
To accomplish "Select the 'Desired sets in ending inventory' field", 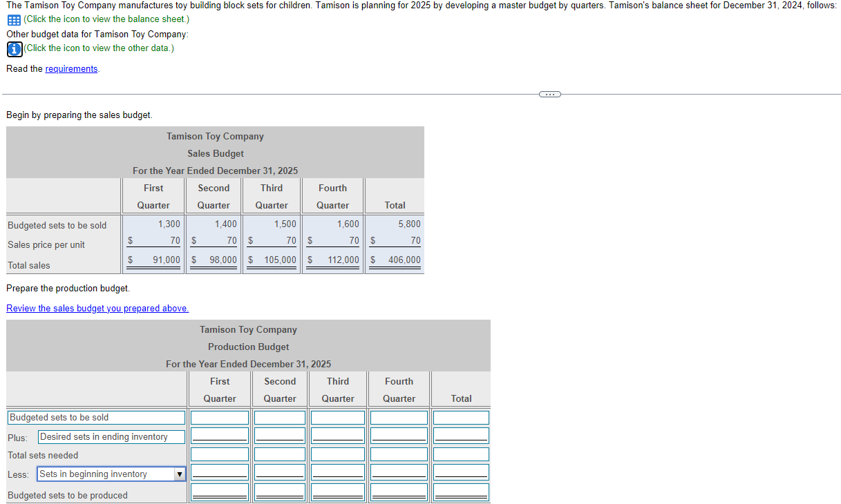I will tap(111, 437).
